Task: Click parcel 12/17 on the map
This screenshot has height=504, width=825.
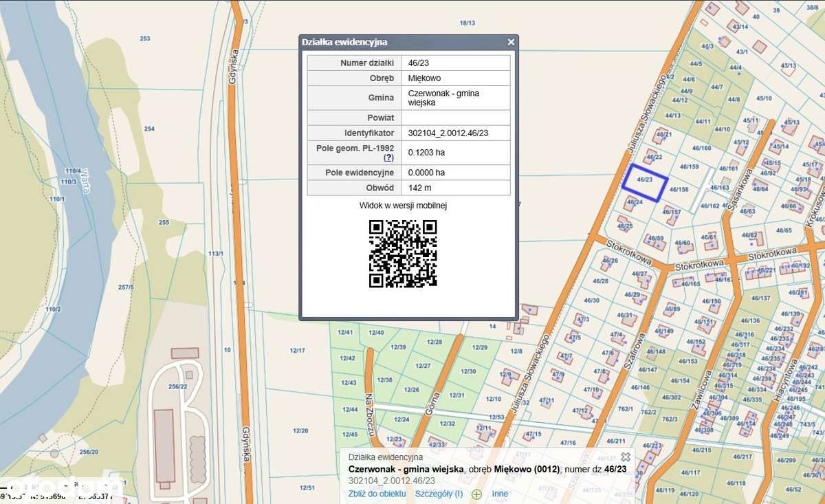Action: tap(297, 351)
